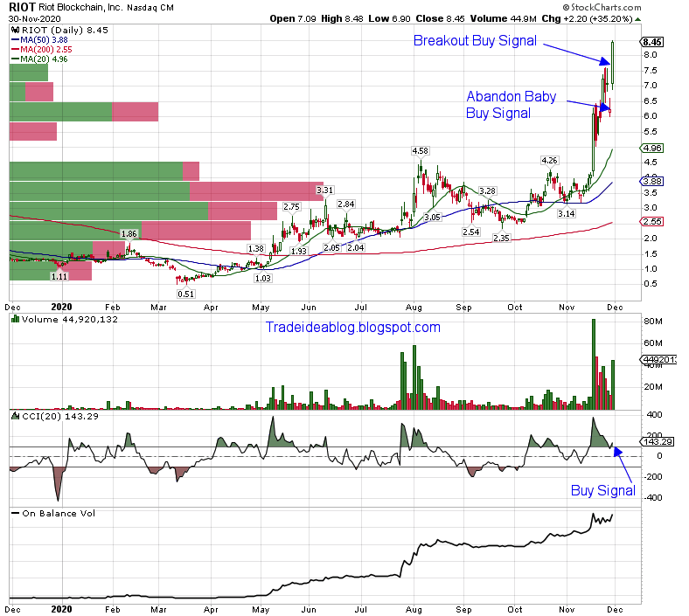Click the 1.86 price label
The width and height of the screenshot is (689, 616).
(x=129, y=234)
